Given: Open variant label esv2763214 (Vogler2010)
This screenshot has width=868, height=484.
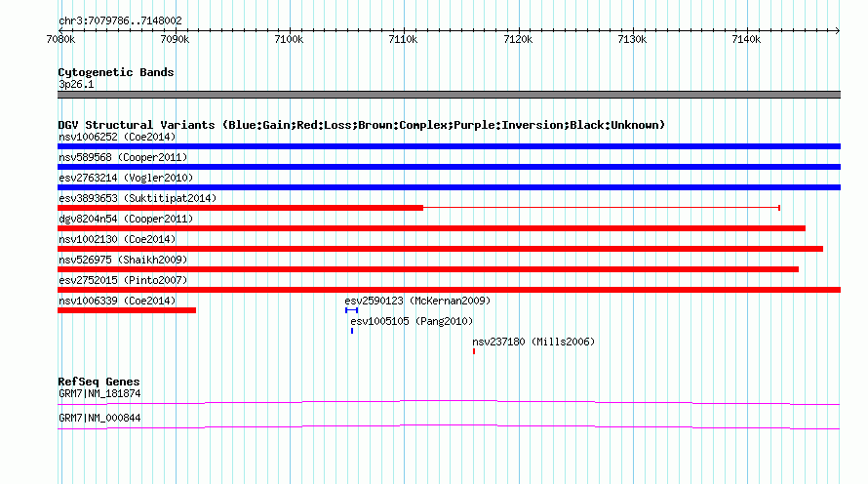Looking at the screenshot, I should (126, 178).
